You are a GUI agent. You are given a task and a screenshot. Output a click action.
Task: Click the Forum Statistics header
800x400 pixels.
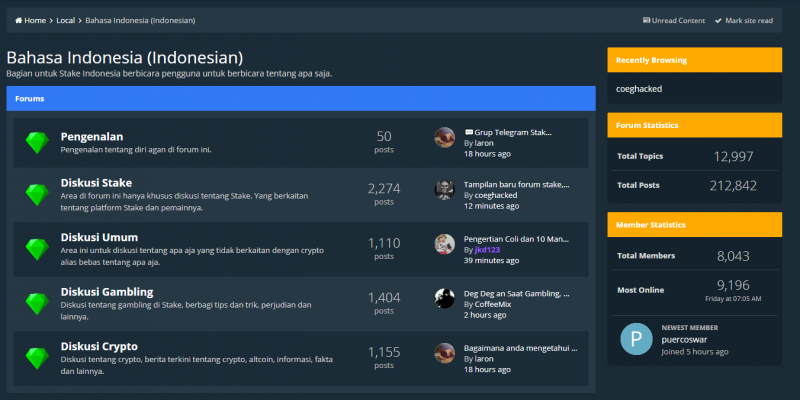click(x=694, y=125)
